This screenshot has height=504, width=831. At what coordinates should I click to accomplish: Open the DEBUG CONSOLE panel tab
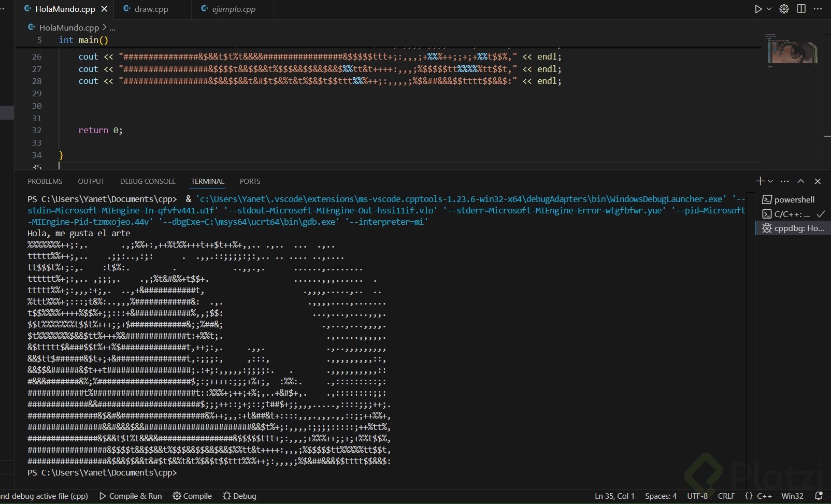(x=148, y=181)
